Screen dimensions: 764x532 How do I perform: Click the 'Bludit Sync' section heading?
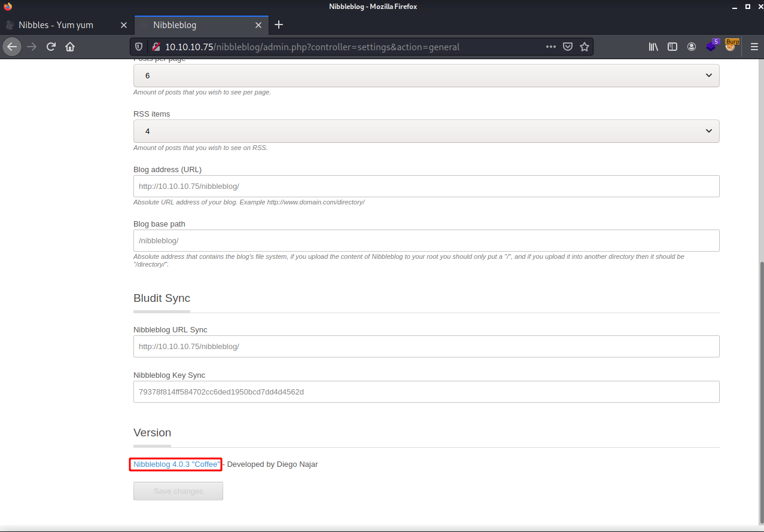pyautogui.click(x=162, y=298)
